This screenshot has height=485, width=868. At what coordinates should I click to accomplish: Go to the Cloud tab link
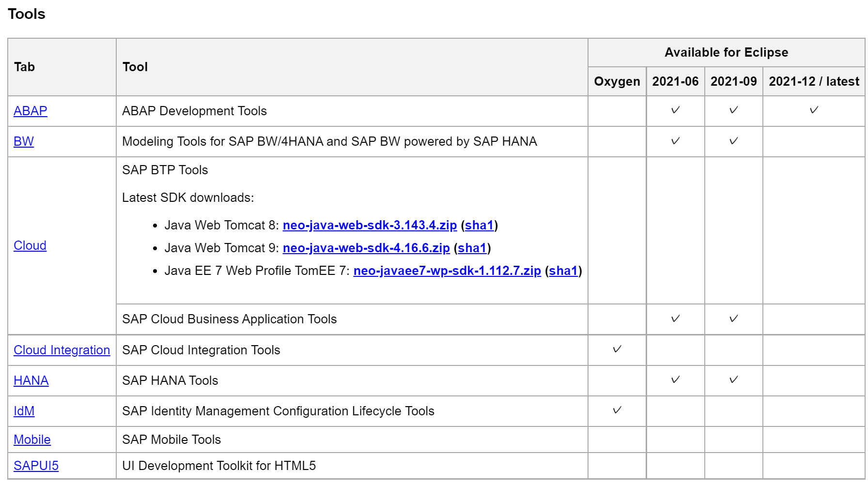click(30, 245)
